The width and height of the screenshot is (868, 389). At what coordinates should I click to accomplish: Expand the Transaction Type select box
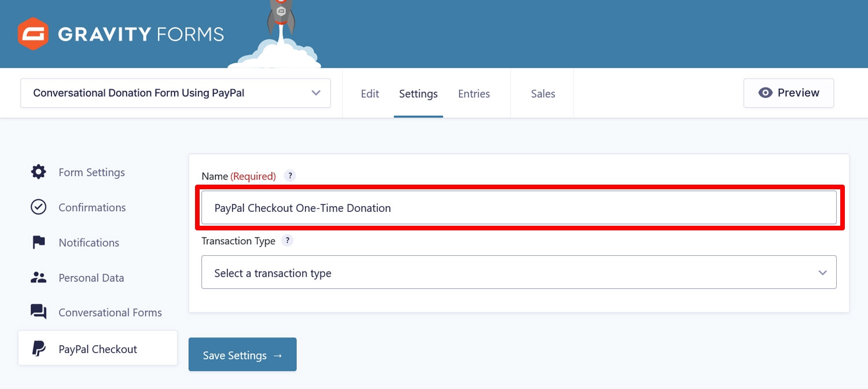[518, 272]
